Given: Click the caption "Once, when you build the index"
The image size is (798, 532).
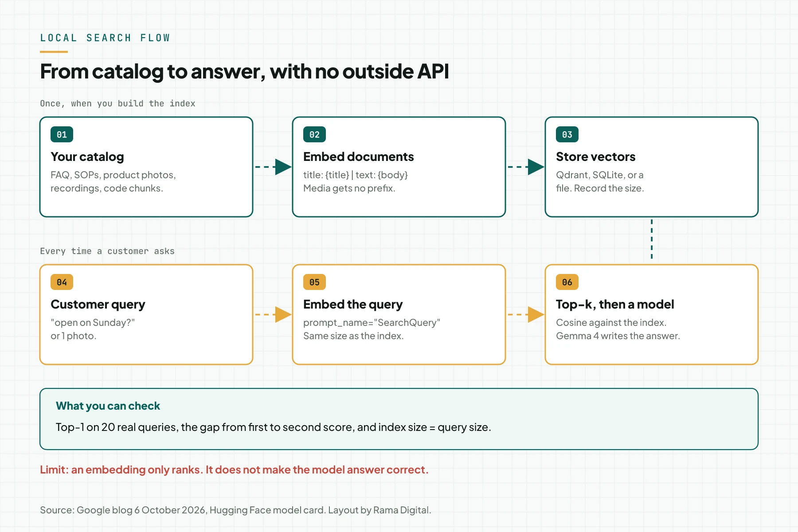Looking at the screenshot, I should [117, 103].
